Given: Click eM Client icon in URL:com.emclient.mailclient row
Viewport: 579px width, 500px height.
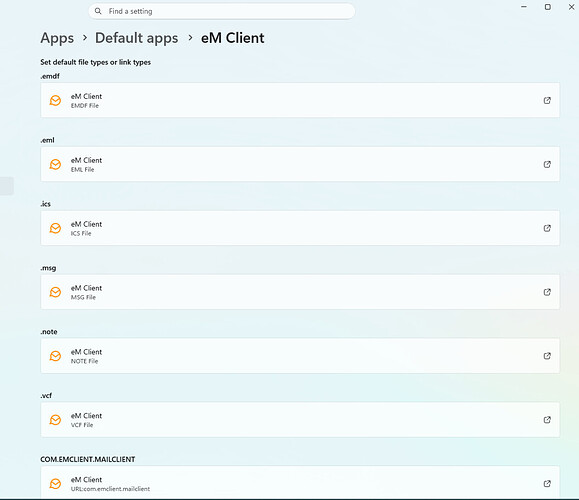Looking at the screenshot, I should coord(55,483).
